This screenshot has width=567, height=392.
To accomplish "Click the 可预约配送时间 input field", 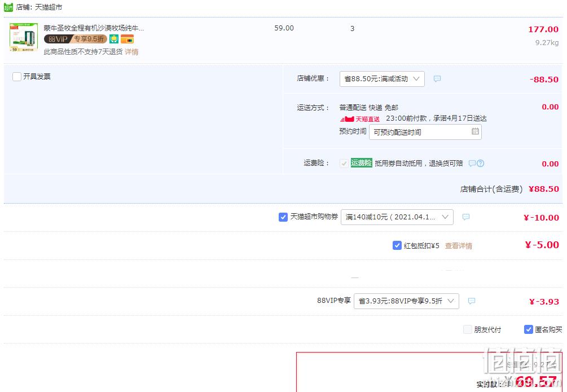I will (425, 132).
